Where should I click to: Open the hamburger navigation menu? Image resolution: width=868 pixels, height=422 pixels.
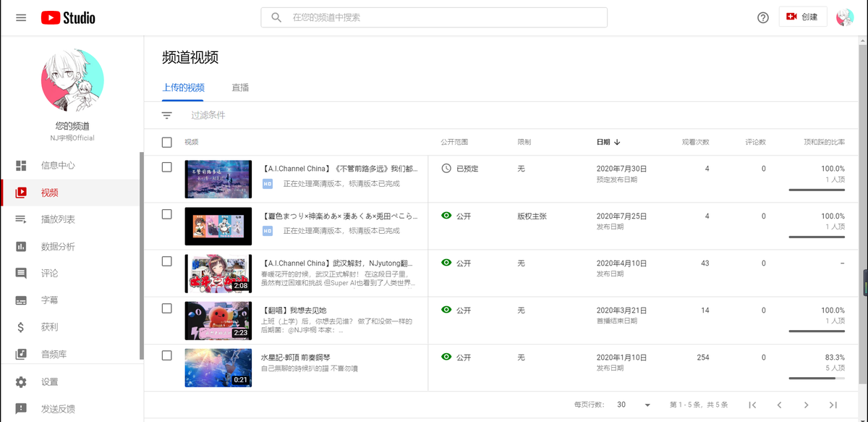(21, 17)
